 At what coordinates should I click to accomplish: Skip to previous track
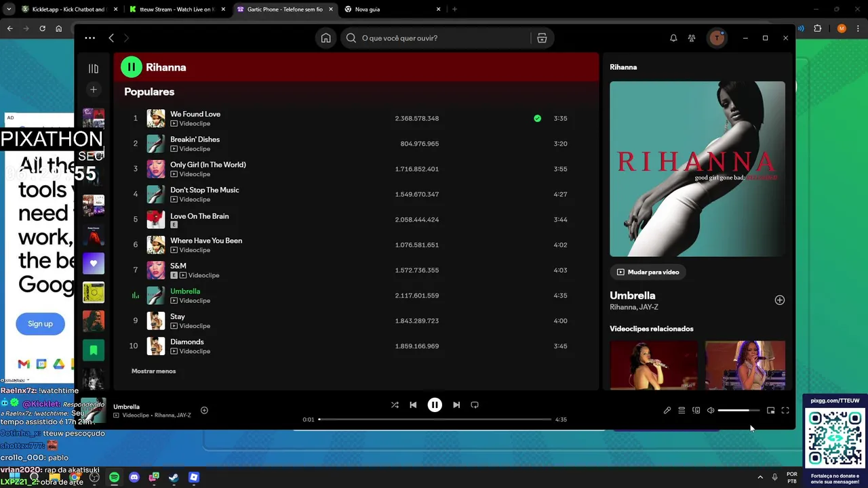[413, 405]
